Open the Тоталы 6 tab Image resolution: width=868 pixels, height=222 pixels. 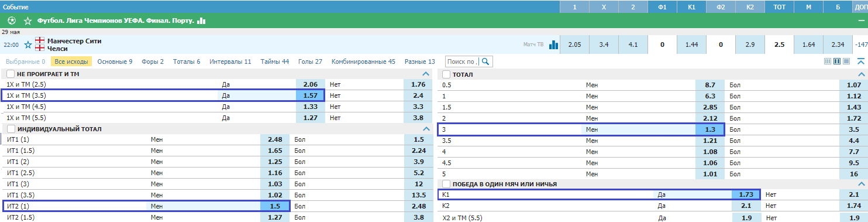[187, 62]
